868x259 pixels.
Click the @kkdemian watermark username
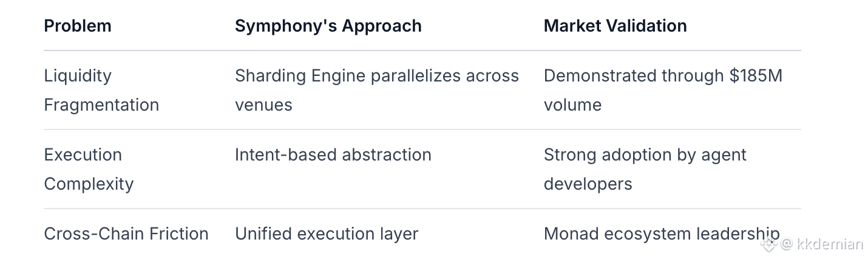click(x=822, y=244)
